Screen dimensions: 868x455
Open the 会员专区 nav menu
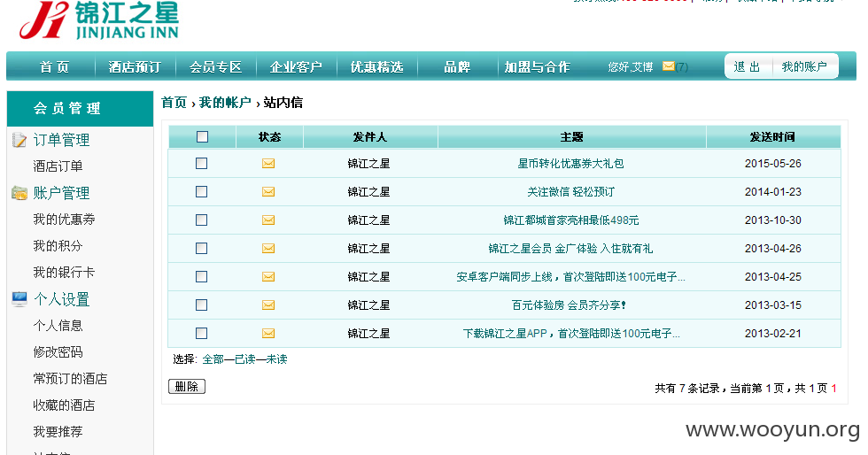(216, 67)
